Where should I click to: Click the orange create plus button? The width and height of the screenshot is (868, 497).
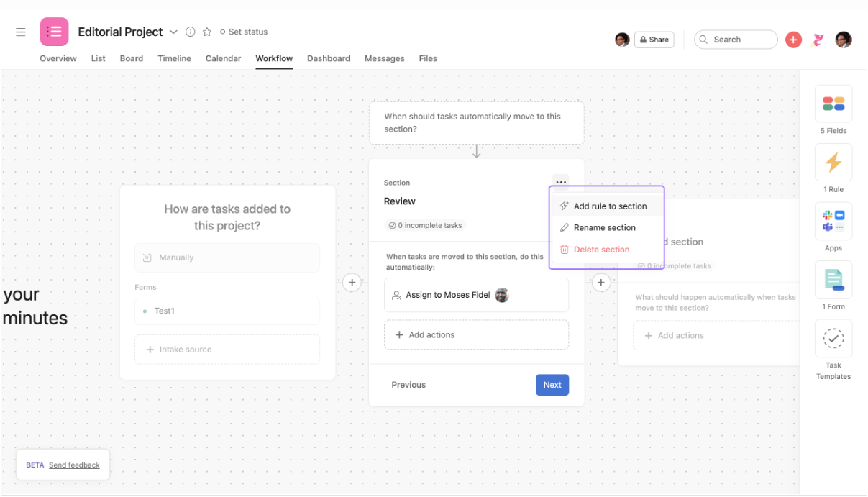tap(793, 40)
